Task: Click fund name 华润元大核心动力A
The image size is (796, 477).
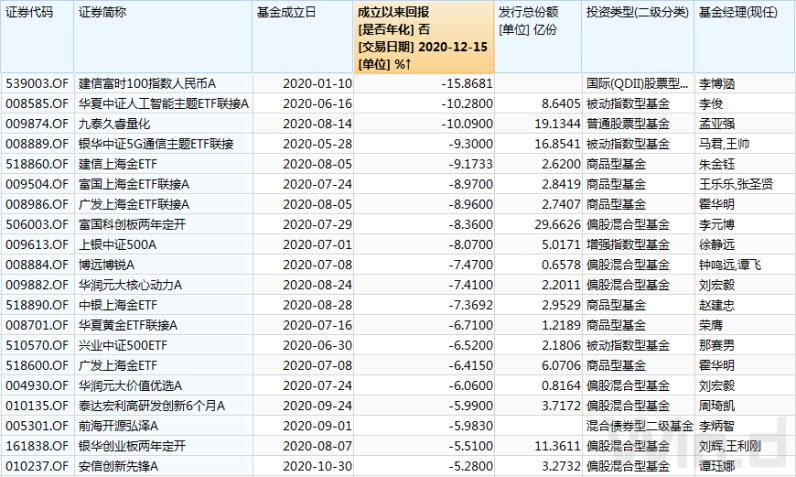Action: coord(130,285)
